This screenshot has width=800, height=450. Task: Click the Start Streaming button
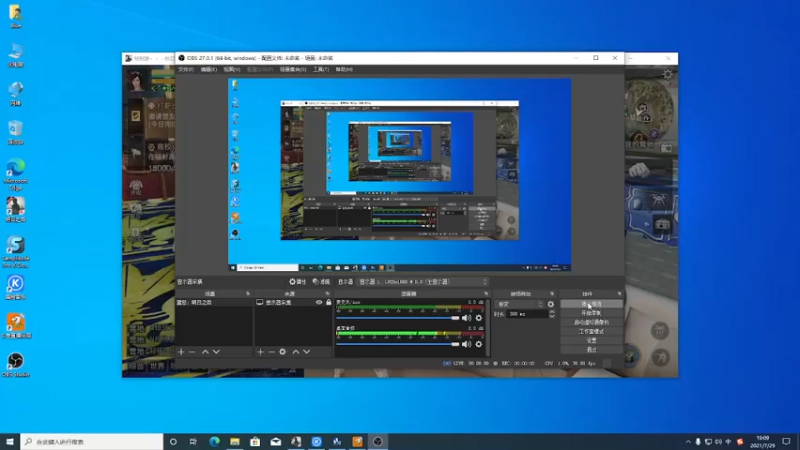(x=591, y=304)
